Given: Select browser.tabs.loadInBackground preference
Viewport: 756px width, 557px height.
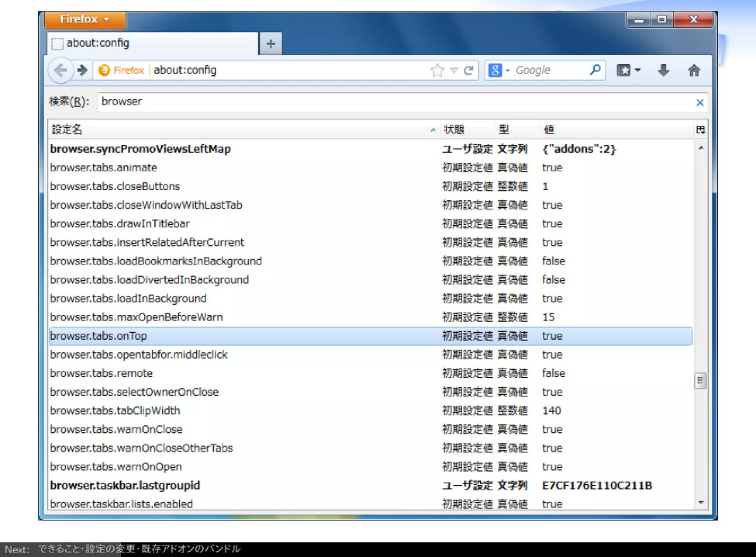Looking at the screenshot, I should coord(371,298).
